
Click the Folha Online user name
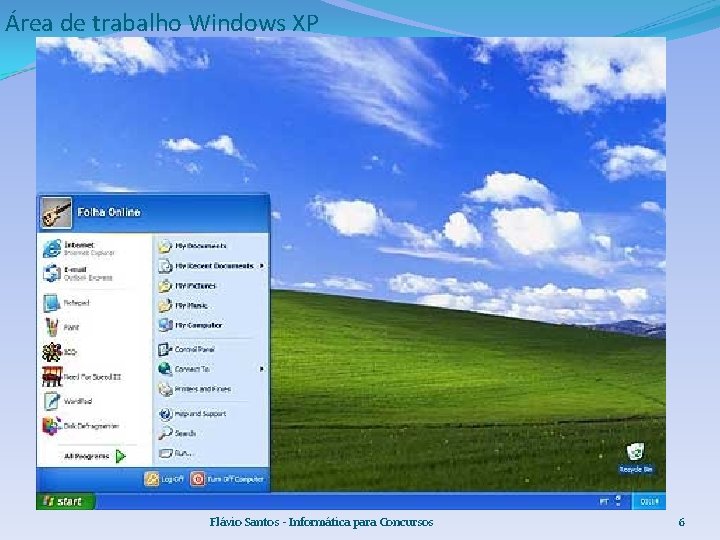coord(109,212)
